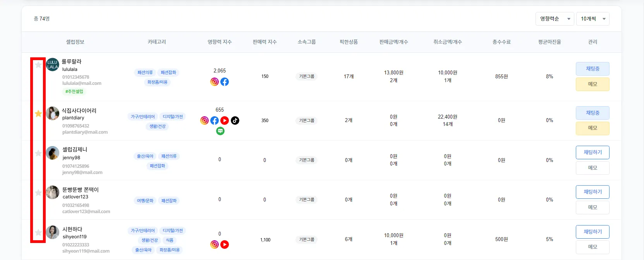Toggle favorite star for 셀럽김제니

pyautogui.click(x=38, y=153)
